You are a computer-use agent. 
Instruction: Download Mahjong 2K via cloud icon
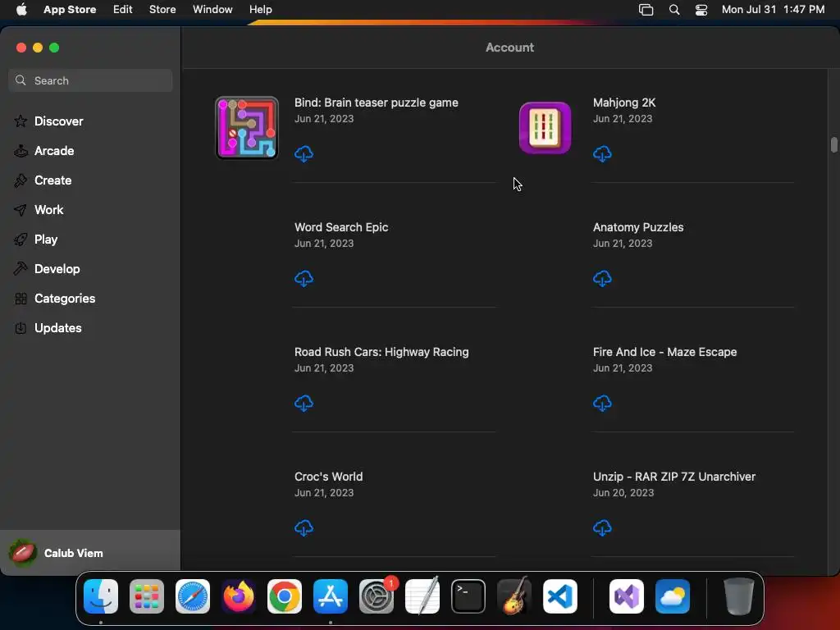tap(602, 153)
